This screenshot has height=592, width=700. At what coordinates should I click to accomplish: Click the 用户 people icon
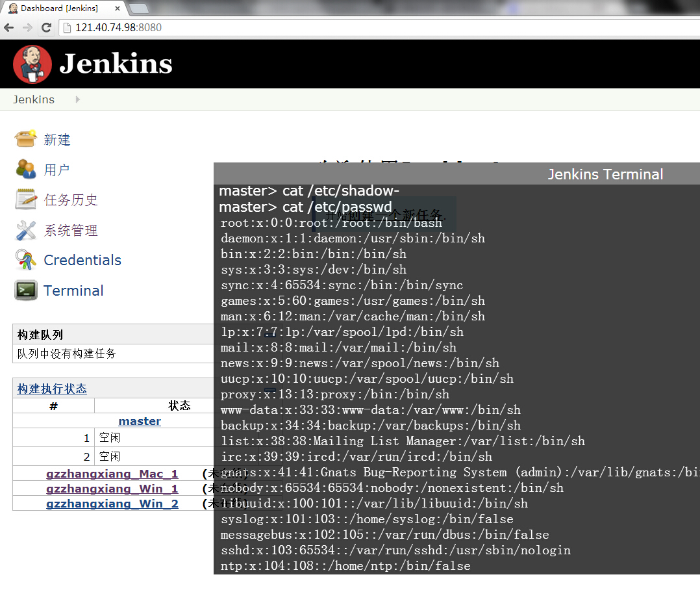pos(25,170)
